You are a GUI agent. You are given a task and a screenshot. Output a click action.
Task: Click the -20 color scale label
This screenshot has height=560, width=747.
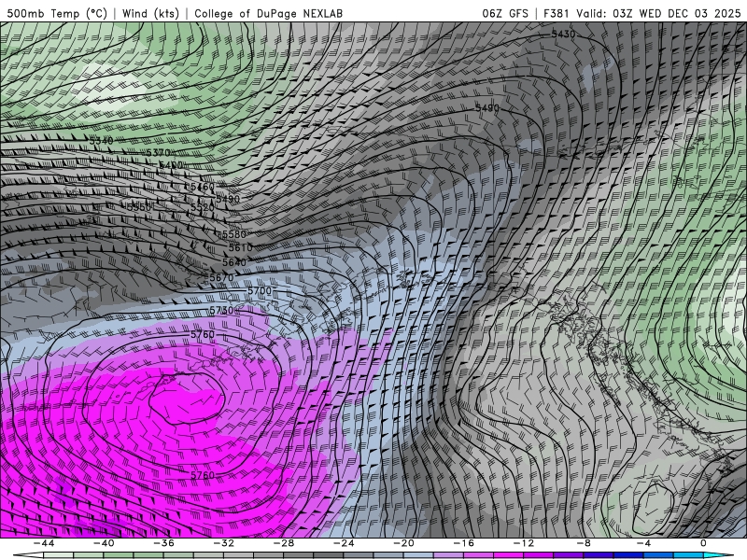point(403,543)
